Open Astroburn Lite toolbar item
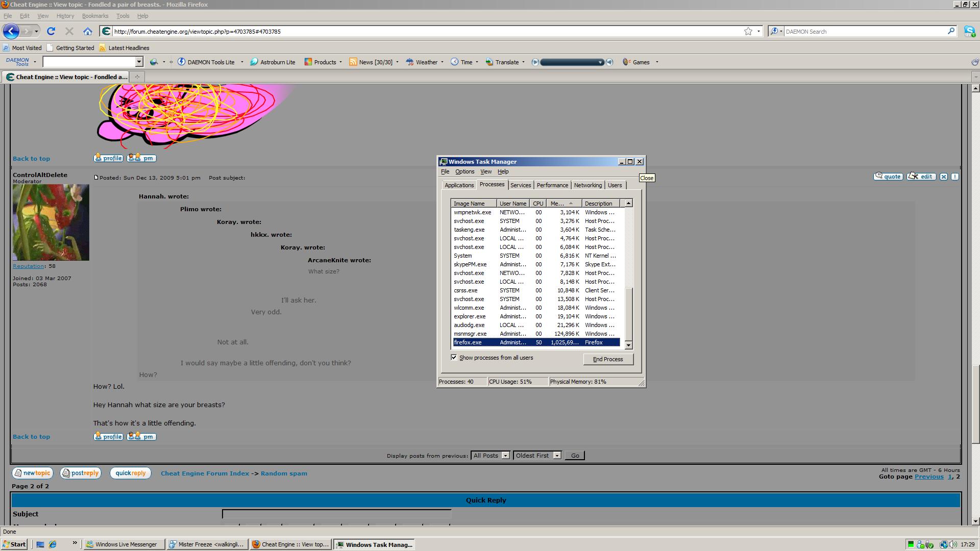The width and height of the screenshot is (980, 551). 273,62
